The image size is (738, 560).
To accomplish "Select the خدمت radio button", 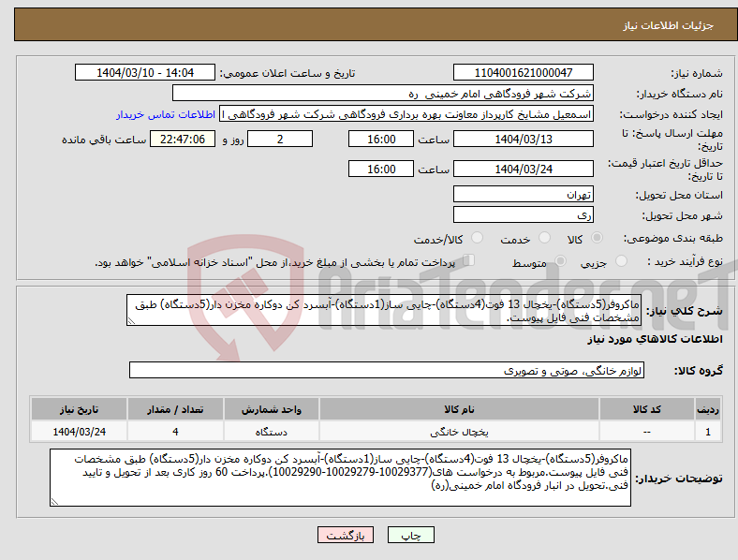I will 544,238.
